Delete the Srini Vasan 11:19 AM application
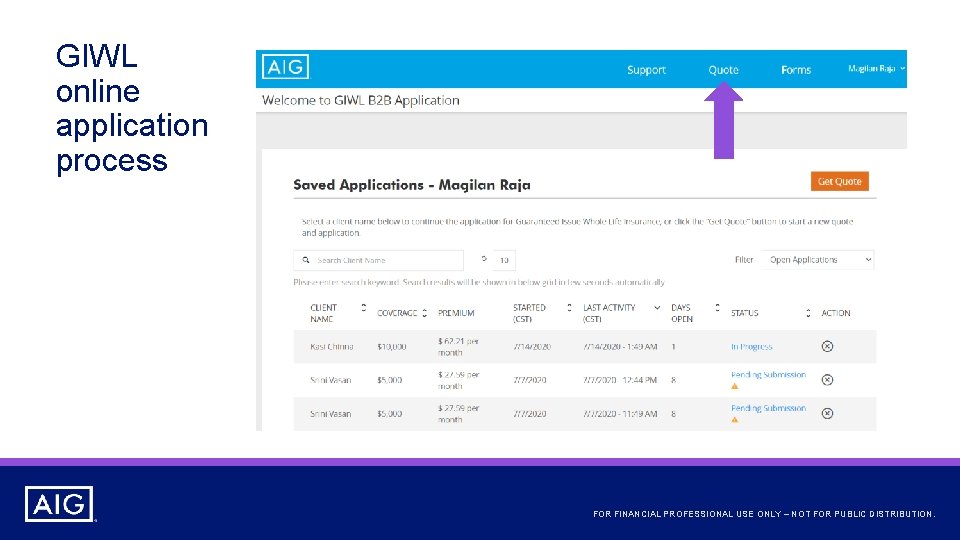The image size is (960, 540). click(x=827, y=413)
